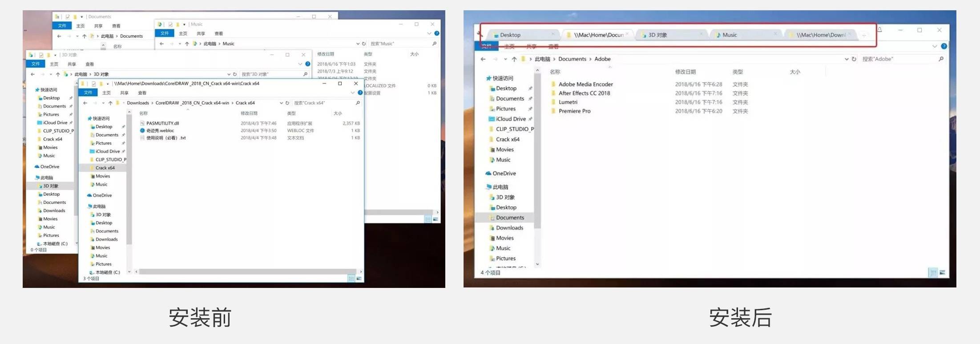
Task: Open the 3D 对象 tab
Action: 657,35
